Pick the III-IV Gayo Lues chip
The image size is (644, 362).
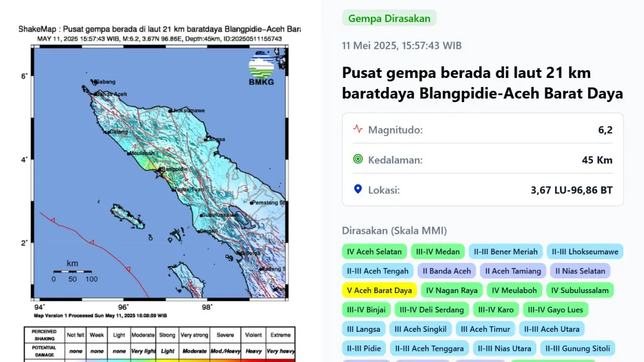[556, 310]
